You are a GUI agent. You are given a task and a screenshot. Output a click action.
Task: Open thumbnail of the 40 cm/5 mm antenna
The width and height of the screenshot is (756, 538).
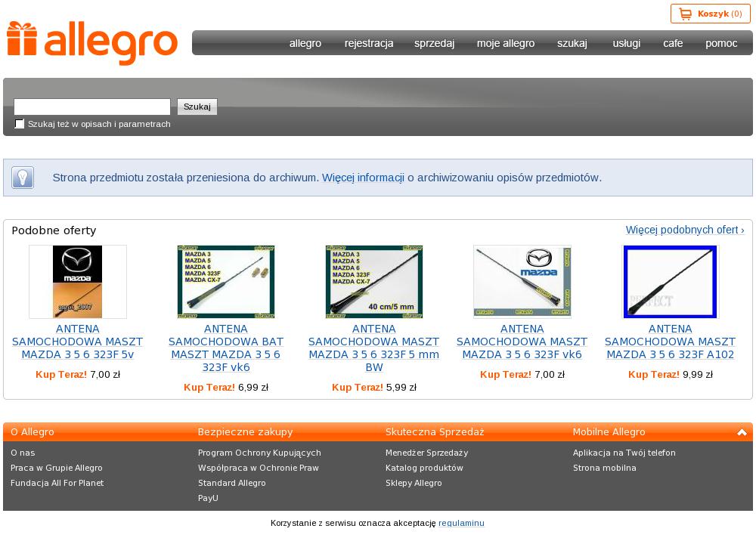pyautogui.click(x=374, y=282)
